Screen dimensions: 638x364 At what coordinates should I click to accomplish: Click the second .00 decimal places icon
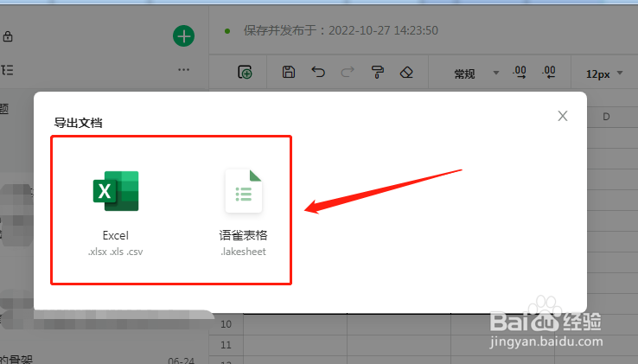pyautogui.click(x=548, y=73)
